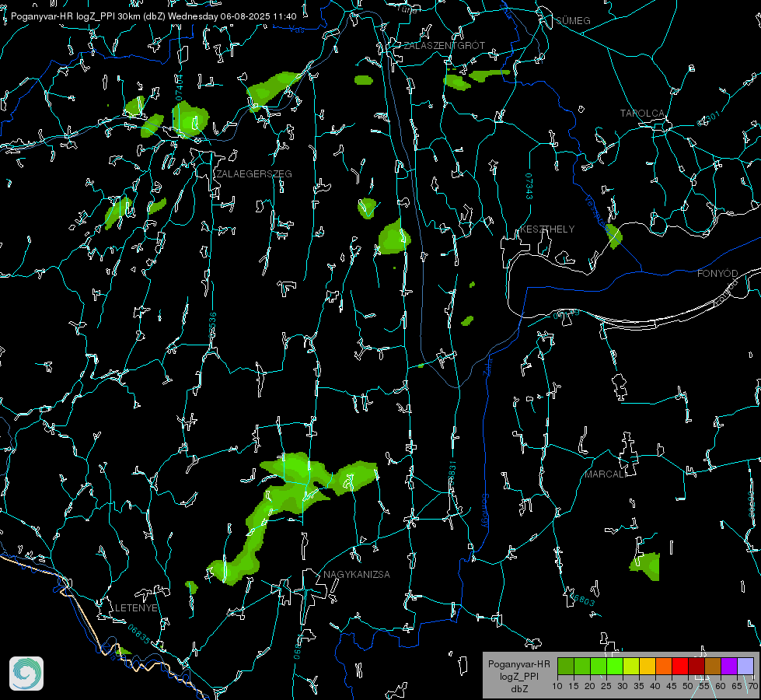Click the dark red 50–55 dBZ swatch

(696, 666)
